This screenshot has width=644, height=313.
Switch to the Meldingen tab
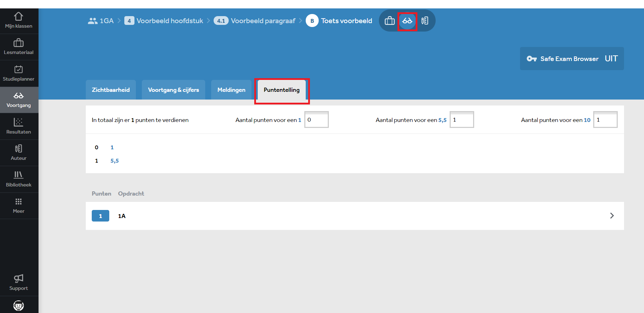point(231,90)
